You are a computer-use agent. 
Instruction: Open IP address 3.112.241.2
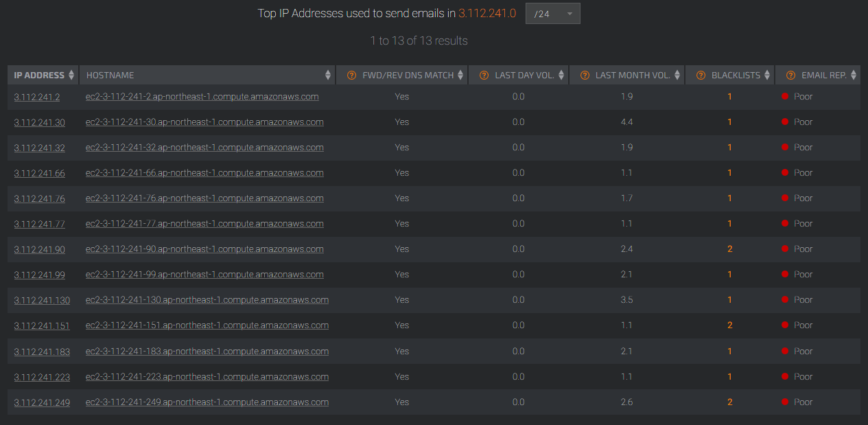(x=37, y=97)
